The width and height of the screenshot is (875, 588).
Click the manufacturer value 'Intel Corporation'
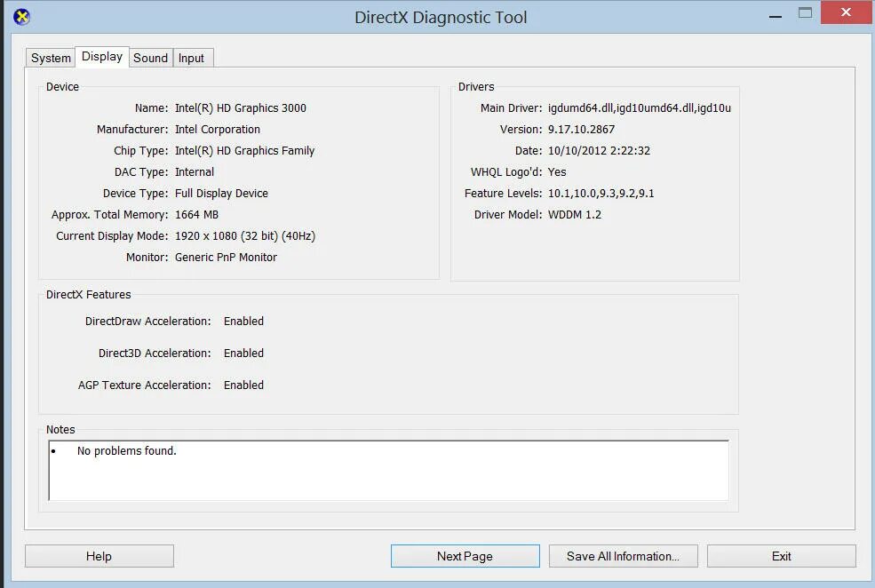point(218,130)
